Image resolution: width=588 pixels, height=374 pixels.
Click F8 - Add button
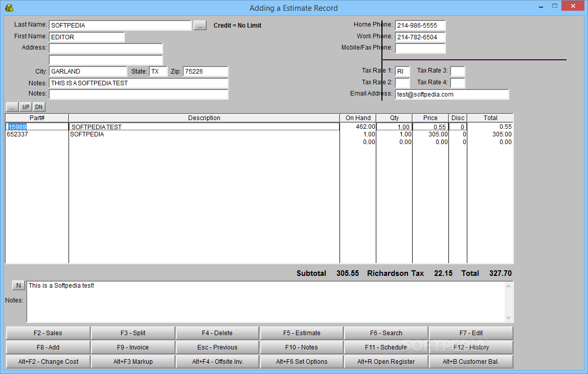pos(48,347)
